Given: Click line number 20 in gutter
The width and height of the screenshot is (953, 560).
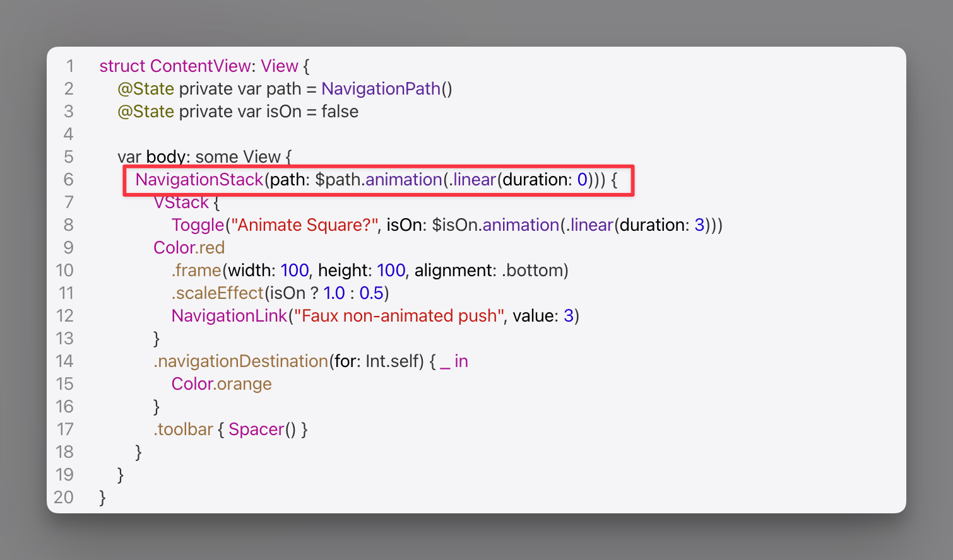Looking at the screenshot, I should point(64,498).
